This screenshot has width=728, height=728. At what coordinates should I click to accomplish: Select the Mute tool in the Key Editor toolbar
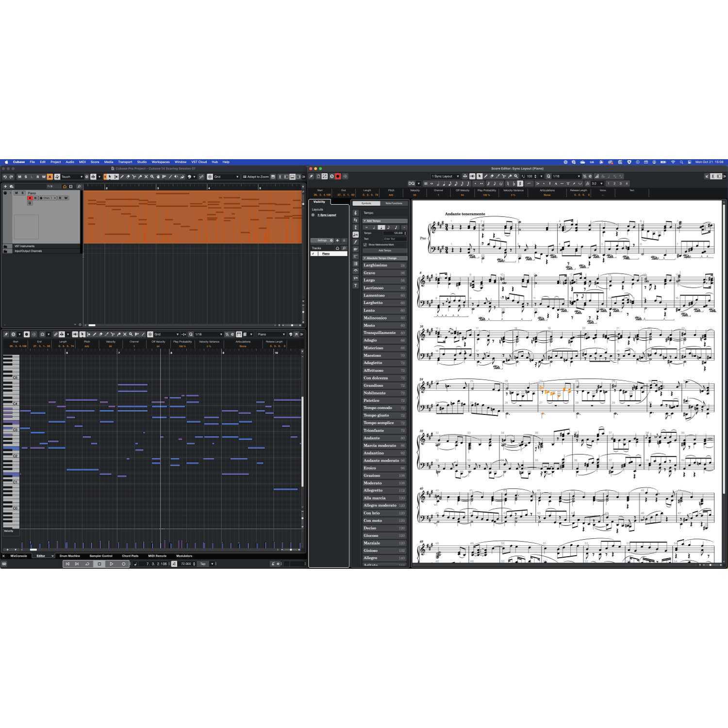click(x=125, y=334)
